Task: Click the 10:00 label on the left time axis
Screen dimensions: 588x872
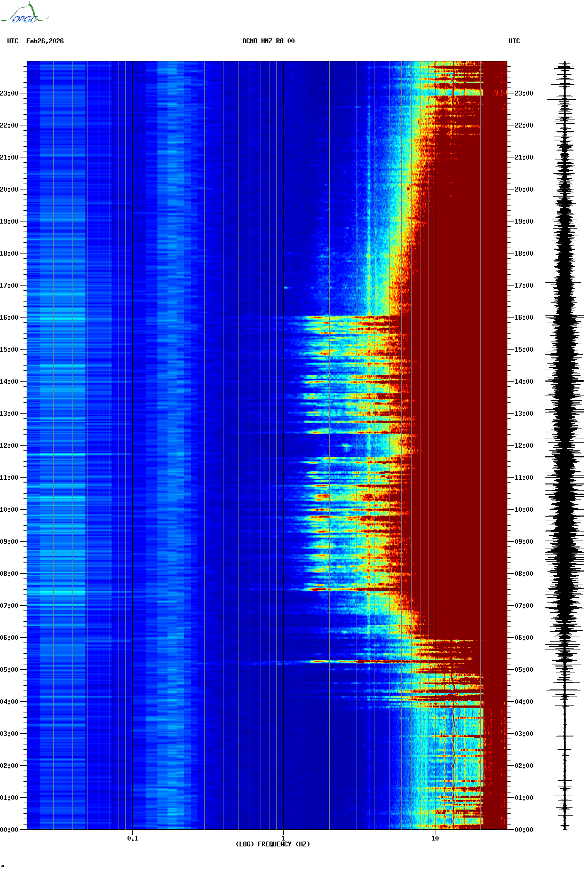Action: [x=9, y=510]
